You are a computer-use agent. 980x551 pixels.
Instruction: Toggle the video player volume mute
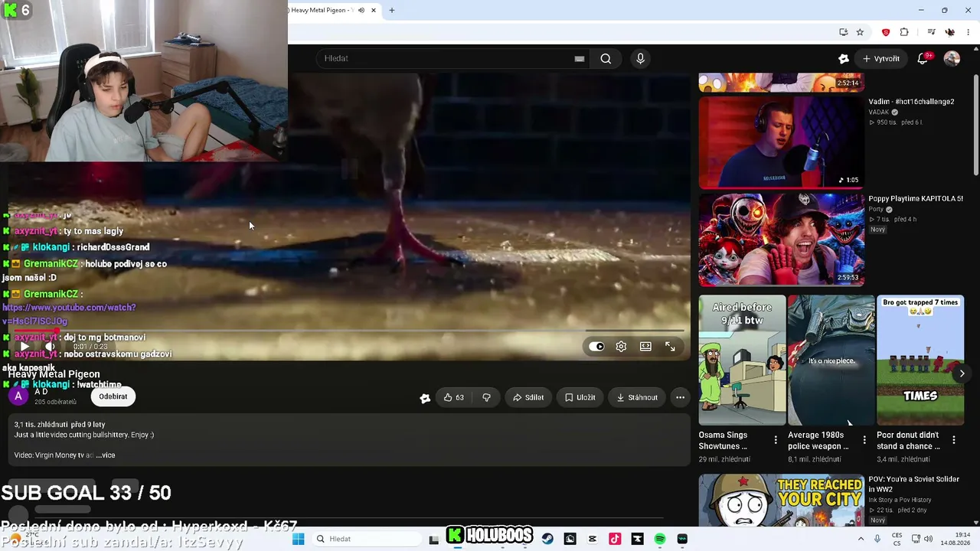pos(50,347)
